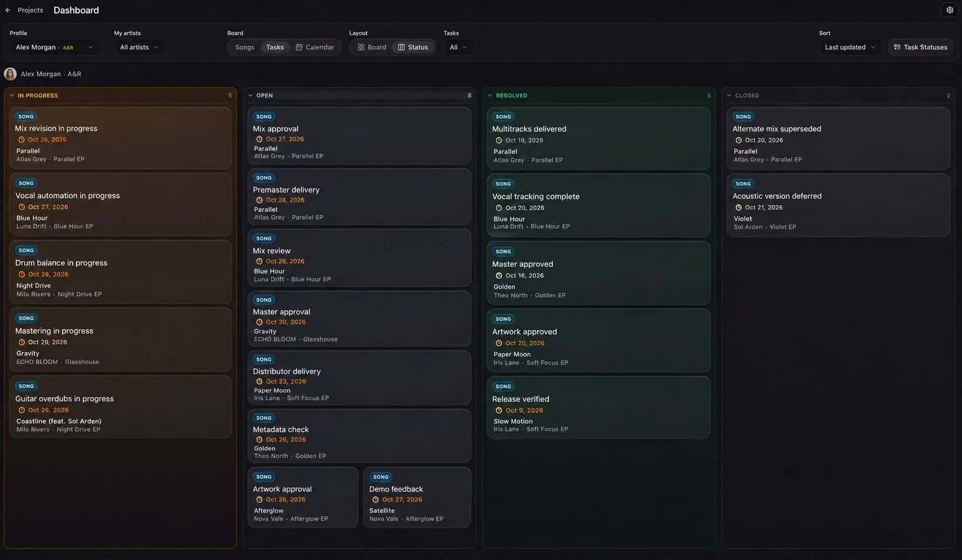Open the Vocal tracking complete card
The image size is (962, 560).
599,205
